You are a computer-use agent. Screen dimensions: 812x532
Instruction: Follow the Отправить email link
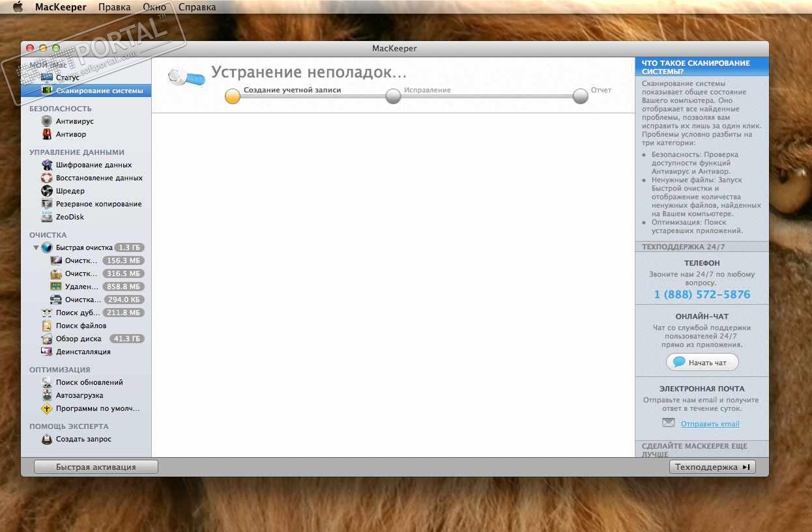pos(710,424)
